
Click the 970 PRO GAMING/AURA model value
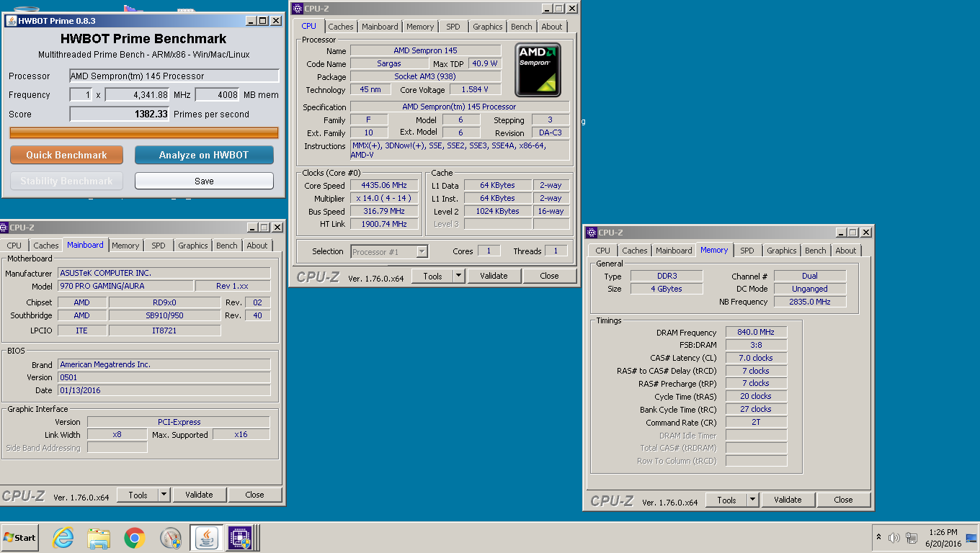125,286
